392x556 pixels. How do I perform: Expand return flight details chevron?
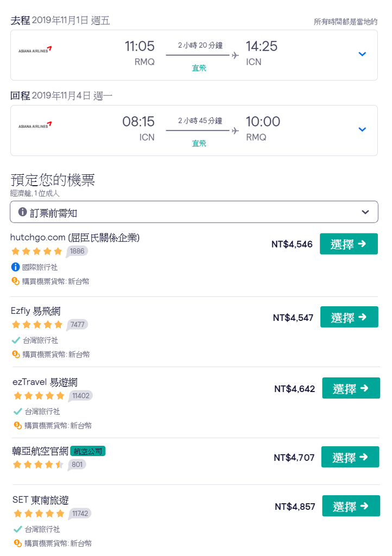point(362,130)
